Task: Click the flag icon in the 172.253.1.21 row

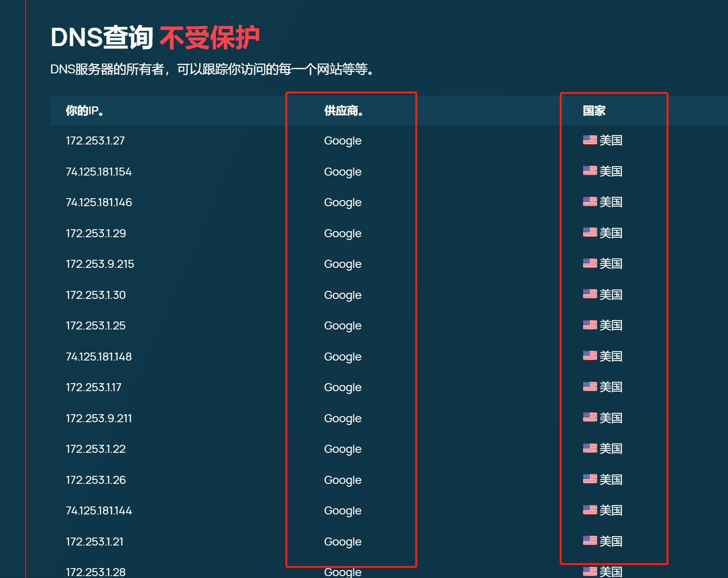Action: [590, 540]
